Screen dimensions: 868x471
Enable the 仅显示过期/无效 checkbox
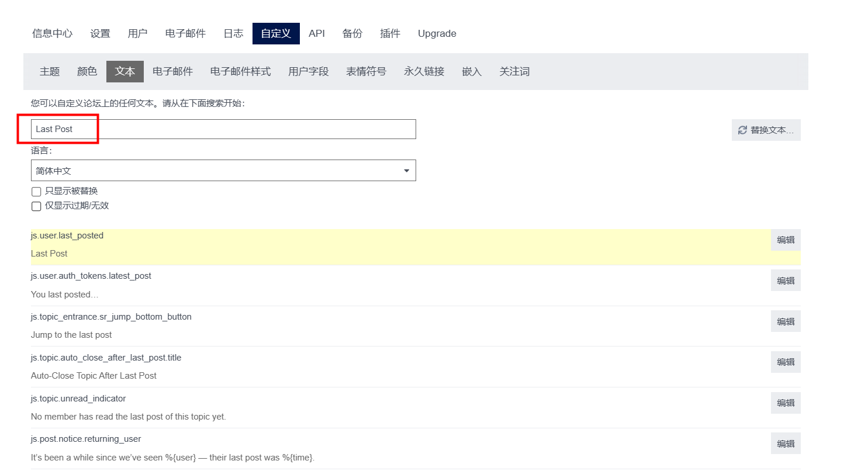coord(36,206)
